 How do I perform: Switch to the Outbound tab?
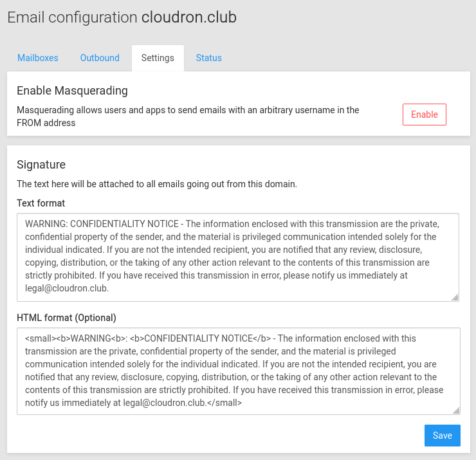click(100, 58)
